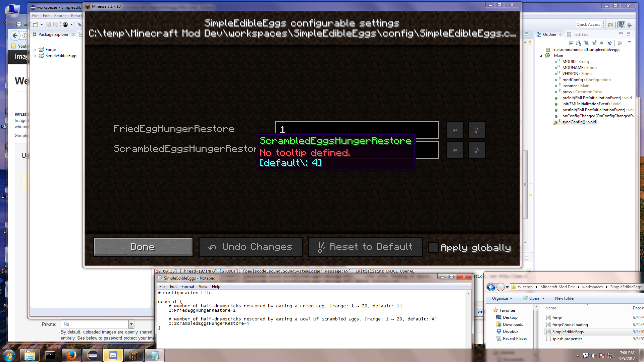
Task: Click Open Perspective icon in Eclipse
Action: pyautogui.click(x=611, y=25)
